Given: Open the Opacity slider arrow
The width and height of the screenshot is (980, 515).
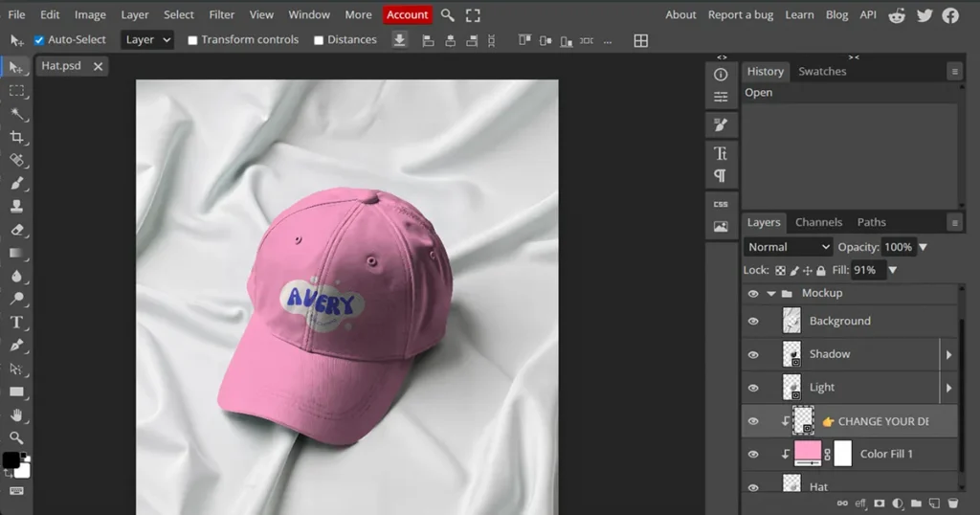Looking at the screenshot, I should [924, 248].
